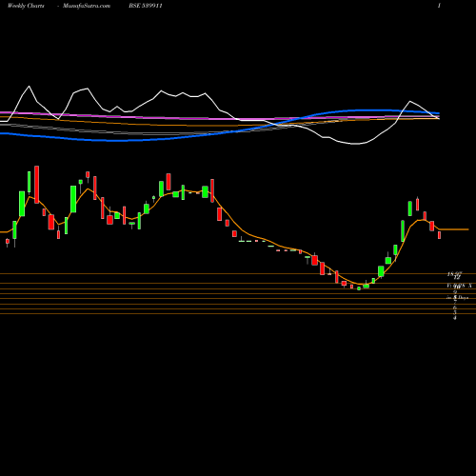Click the "MunafaSutra.com" source label
Image resolution: width=476 pixels, height=476 pixels.
click(x=87, y=6)
